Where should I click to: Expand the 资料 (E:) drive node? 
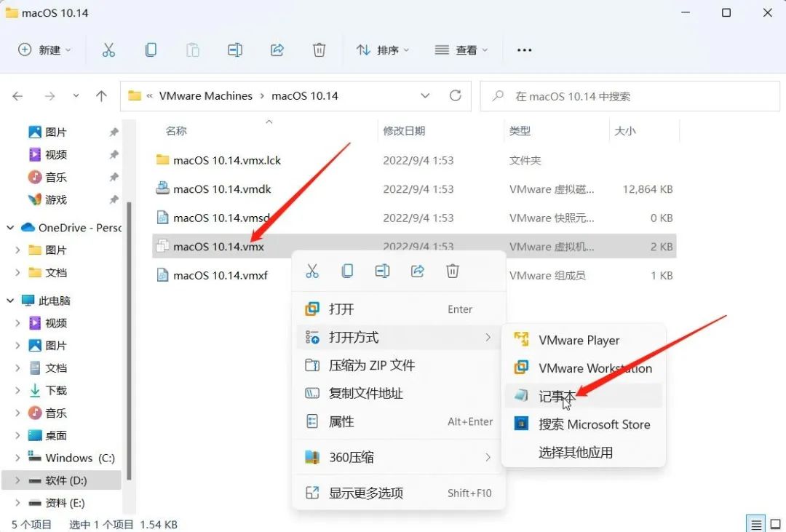pos(17,503)
